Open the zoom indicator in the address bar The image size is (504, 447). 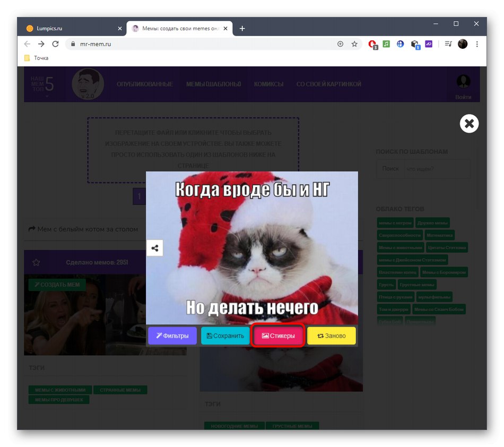[x=340, y=44]
